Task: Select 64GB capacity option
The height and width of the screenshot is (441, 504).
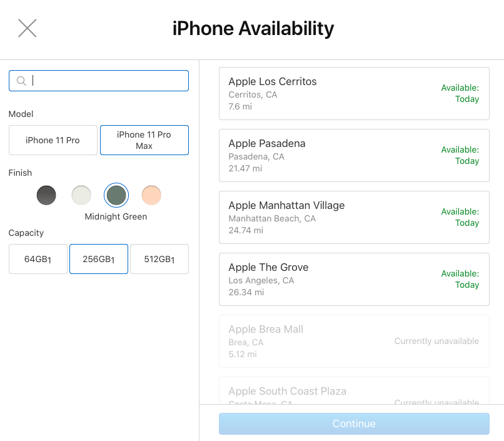Action: pos(38,259)
